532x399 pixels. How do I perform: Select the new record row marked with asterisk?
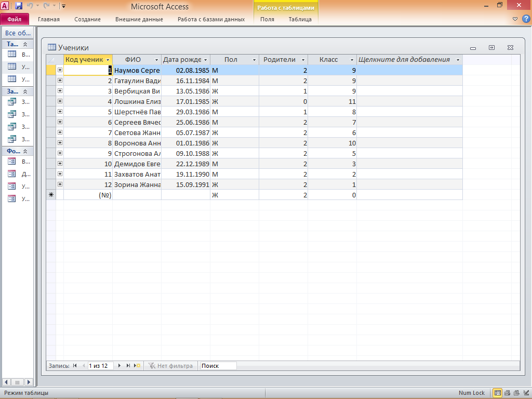(x=51, y=195)
